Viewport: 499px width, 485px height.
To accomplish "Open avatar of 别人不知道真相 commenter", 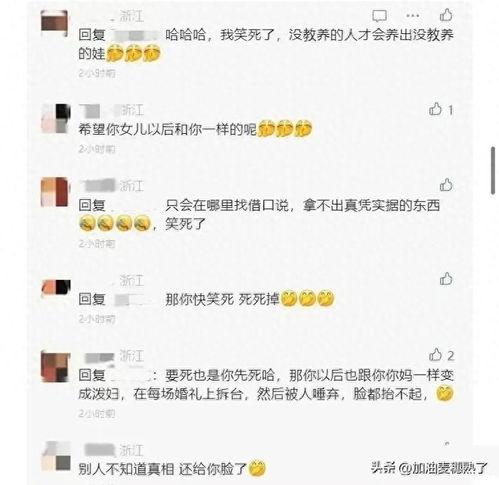I will point(56,456).
